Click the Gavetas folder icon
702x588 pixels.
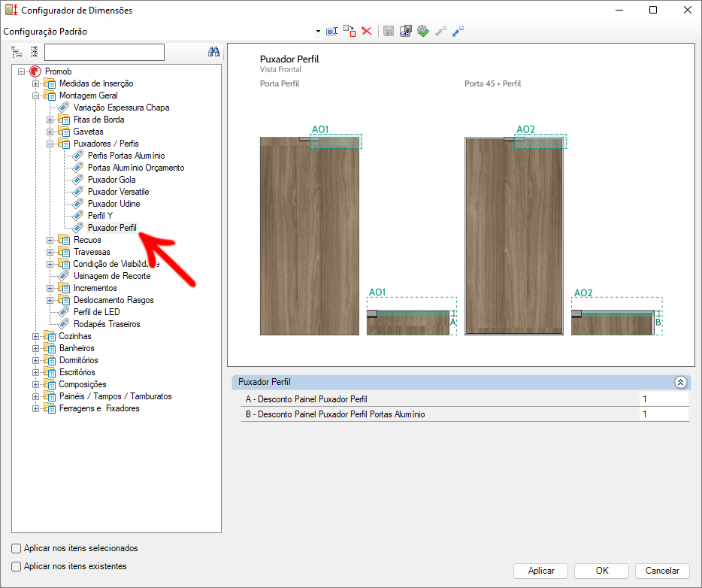[64, 132]
